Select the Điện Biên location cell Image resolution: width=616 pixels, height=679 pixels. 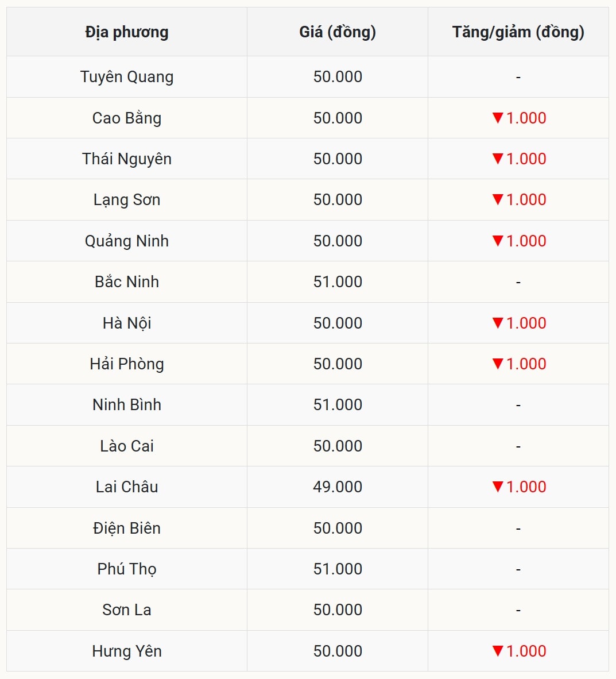[127, 528]
